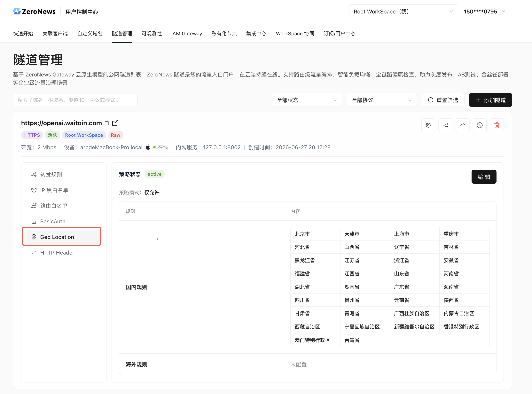Viewport: 532px width, 394px height.
Task: Click the 仅允许 policy mode value
Action: [152, 193]
